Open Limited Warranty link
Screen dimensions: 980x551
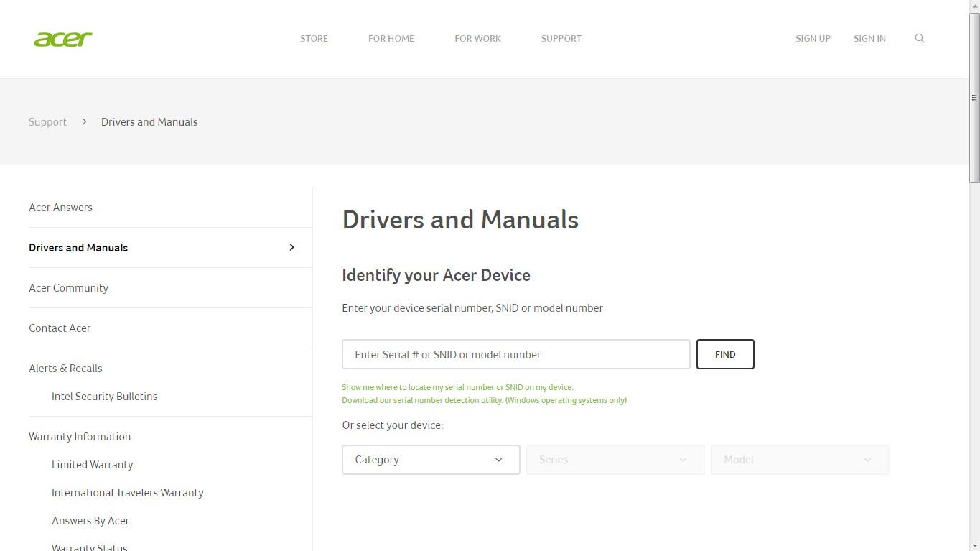coord(92,465)
